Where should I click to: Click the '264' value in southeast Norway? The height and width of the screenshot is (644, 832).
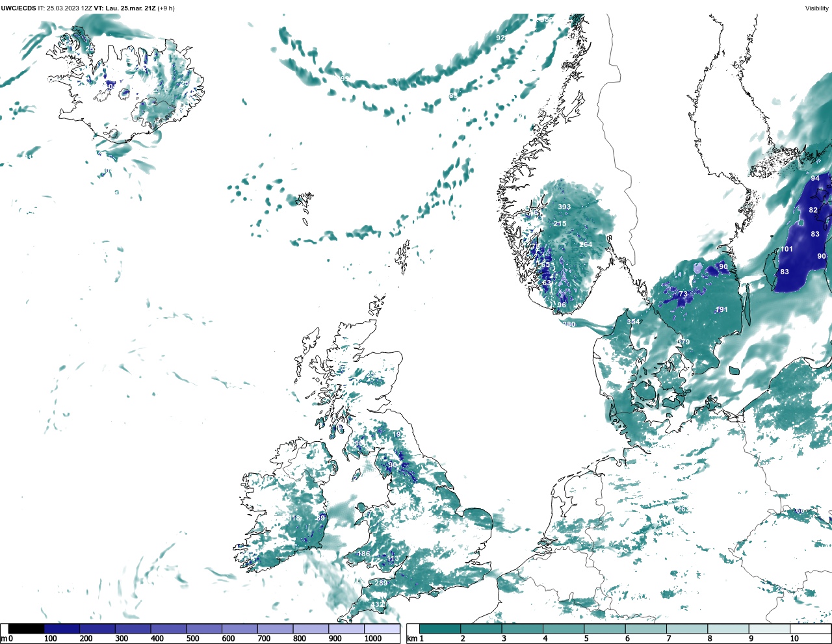pos(586,244)
